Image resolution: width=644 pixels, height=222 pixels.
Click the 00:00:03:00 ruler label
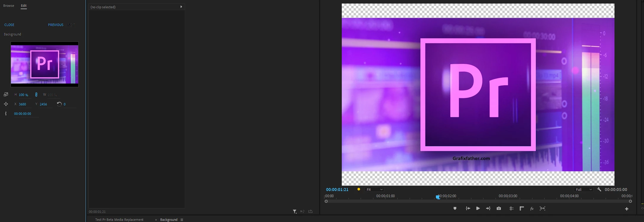point(508,196)
